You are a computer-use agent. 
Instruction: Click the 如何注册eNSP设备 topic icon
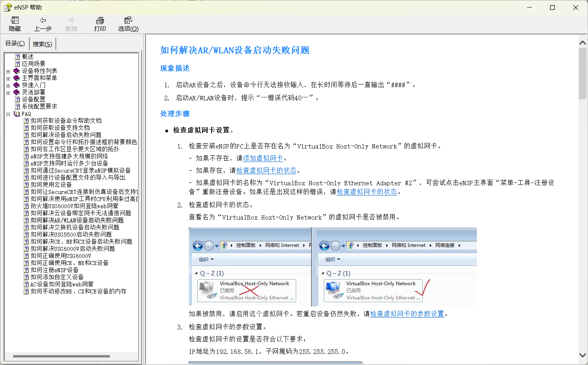pos(26,270)
